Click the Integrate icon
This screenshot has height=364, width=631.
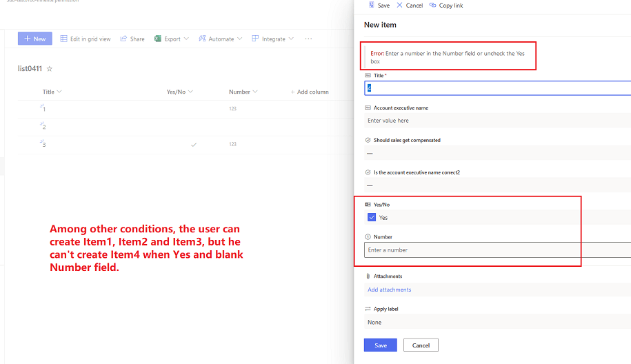tap(255, 38)
